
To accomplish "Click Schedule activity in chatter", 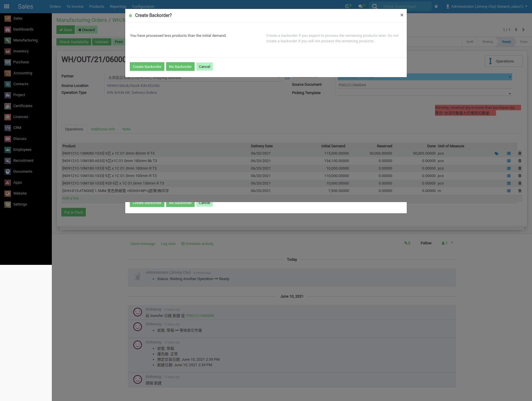I will coord(197,244).
